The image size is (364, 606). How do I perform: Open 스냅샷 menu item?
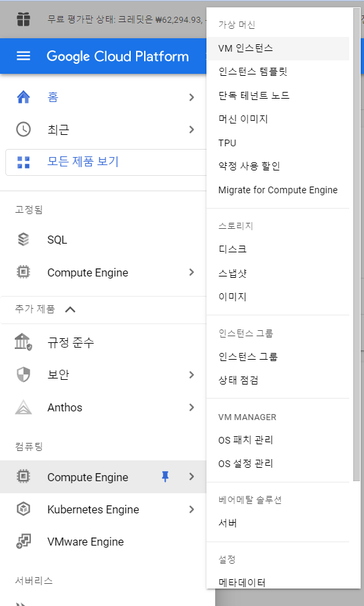tap(278, 273)
